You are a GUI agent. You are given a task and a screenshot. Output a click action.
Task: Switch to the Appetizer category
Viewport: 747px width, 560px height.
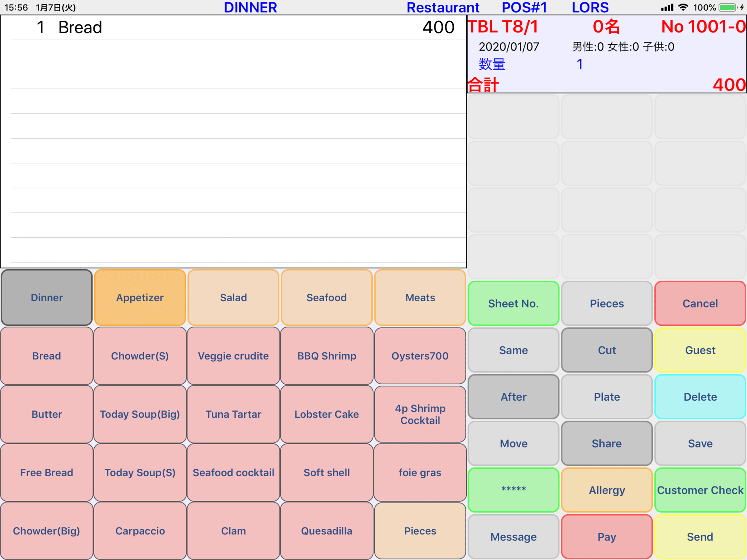point(140,297)
